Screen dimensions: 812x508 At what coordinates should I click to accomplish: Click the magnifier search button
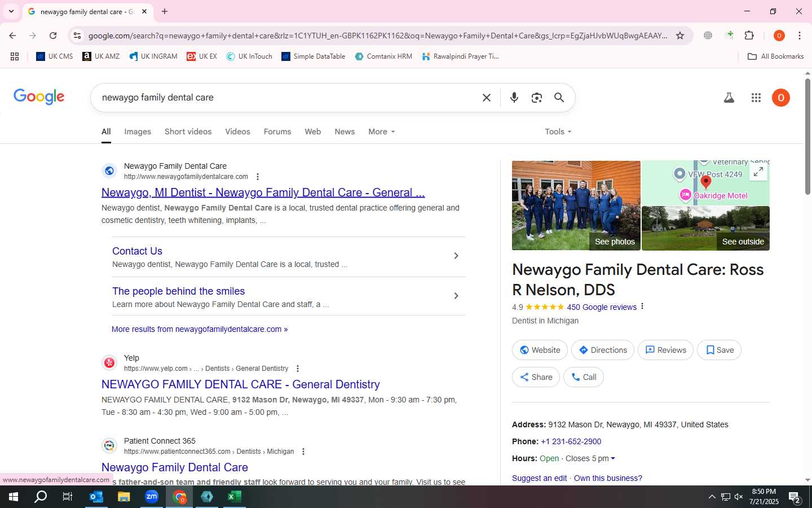(x=559, y=98)
